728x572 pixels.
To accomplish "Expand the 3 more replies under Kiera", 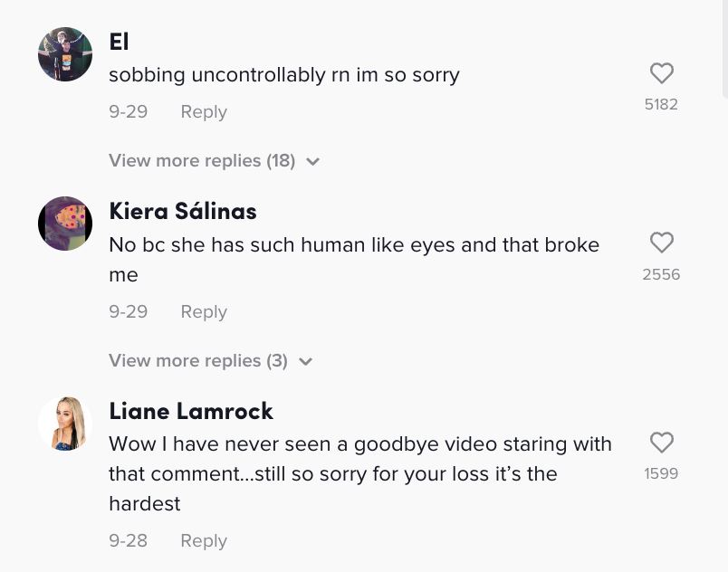I will (x=198, y=361).
